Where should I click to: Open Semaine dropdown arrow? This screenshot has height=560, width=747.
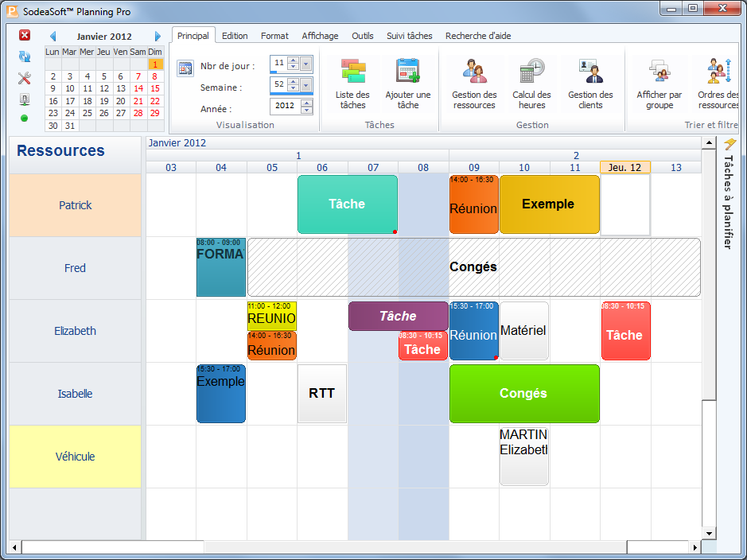pos(306,85)
